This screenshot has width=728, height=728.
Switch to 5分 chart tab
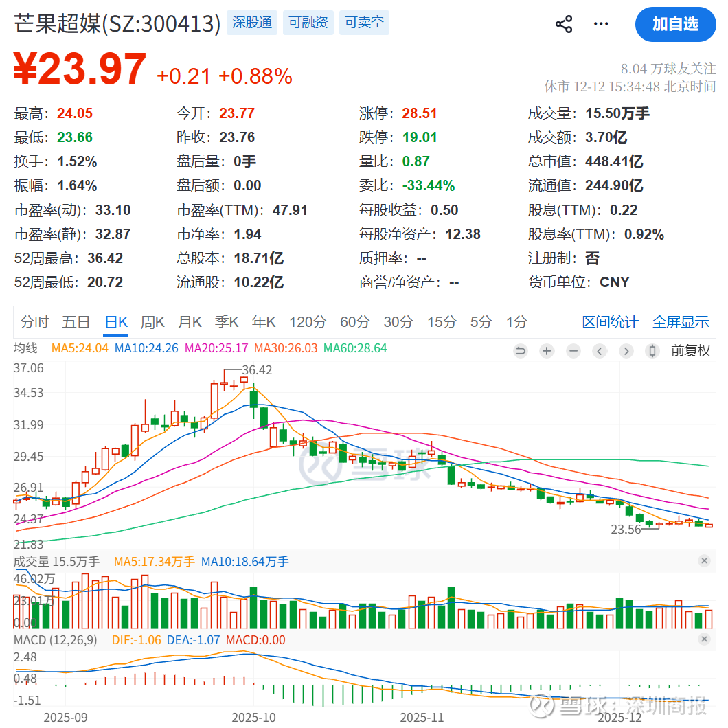click(481, 321)
